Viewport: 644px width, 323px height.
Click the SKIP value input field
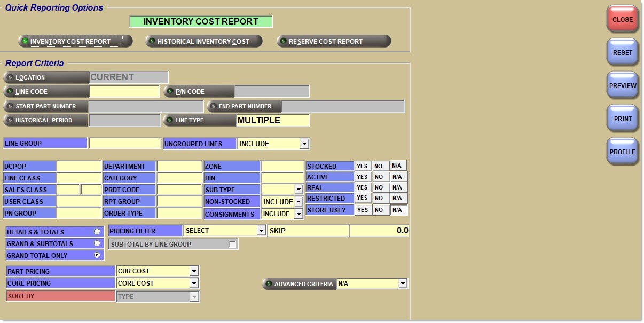[x=379, y=230]
